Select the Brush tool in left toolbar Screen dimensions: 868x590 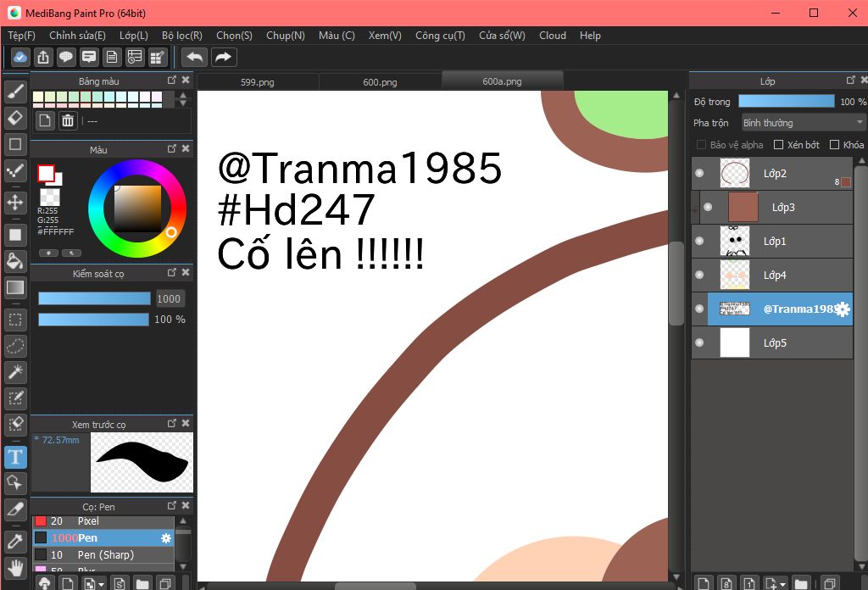coord(15,92)
